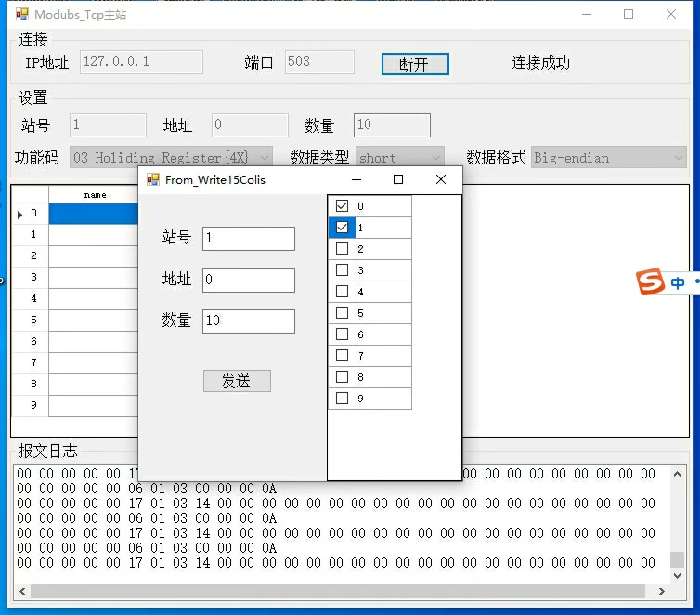Screen dimensions: 700x615
Task: Click the Modubs_Tcp main window title icon
Action: click(22, 14)
